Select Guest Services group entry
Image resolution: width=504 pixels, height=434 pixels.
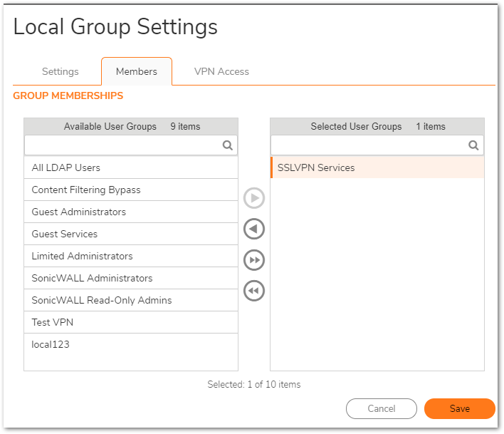131,234
